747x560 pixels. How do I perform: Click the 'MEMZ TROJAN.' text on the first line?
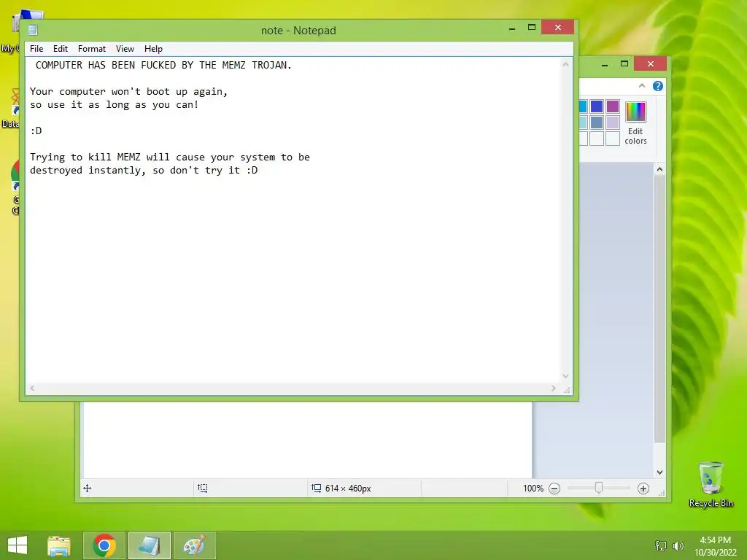click(257, 65)
